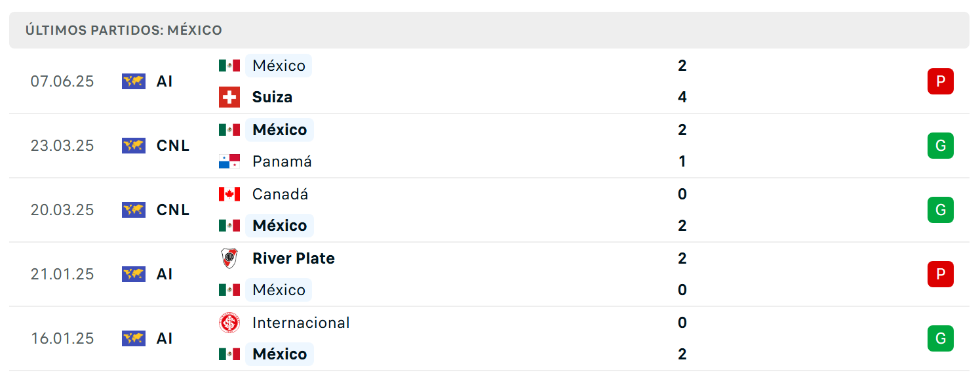This screenshot has width=980, height=385.
Task: Click the red P badge for the Suiza match
Action: point(941,81)
